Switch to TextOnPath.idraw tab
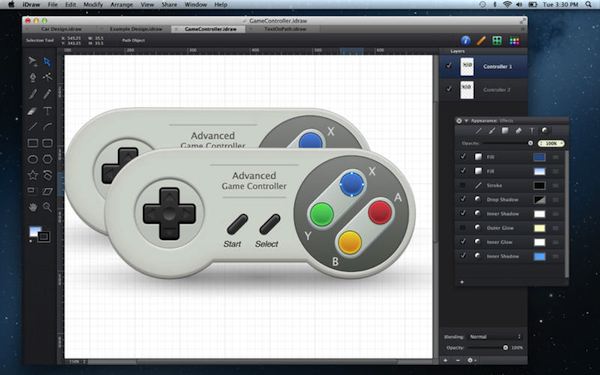 click(285, 29)
